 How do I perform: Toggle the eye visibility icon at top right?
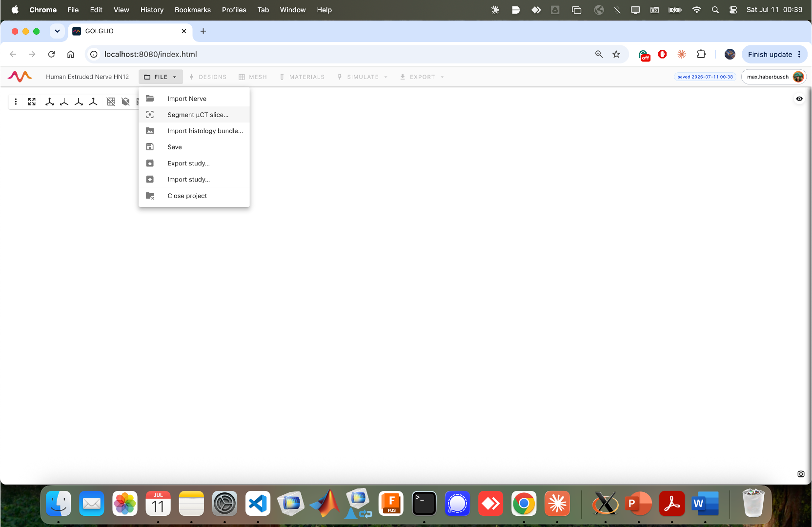[799, 99]
